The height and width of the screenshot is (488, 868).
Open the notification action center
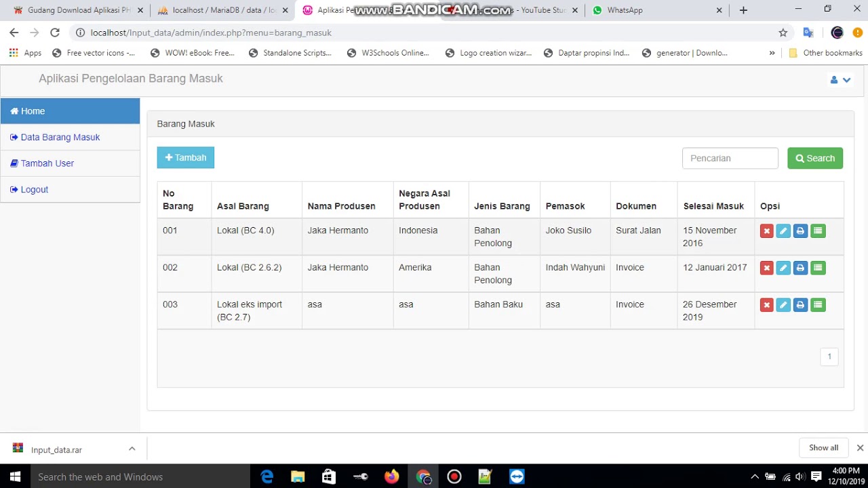pos(816,476)
